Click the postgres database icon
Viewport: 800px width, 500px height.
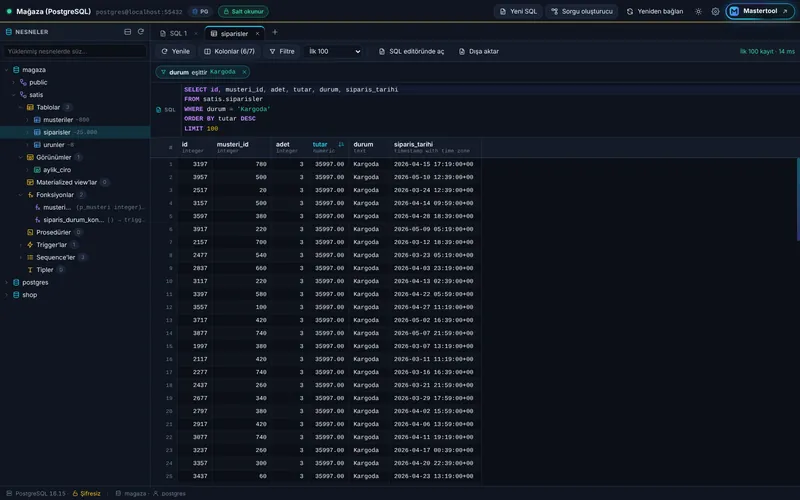[x=16, y=282]
